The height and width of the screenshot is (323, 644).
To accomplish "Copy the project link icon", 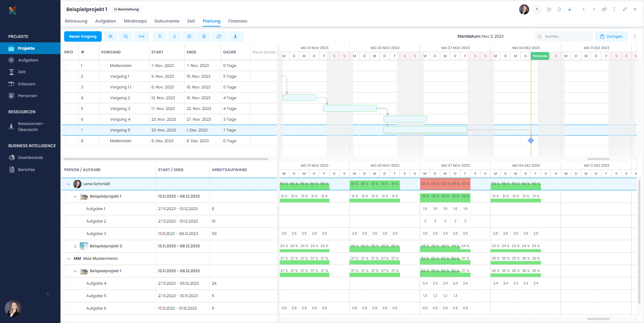I will tap(604, 9).
